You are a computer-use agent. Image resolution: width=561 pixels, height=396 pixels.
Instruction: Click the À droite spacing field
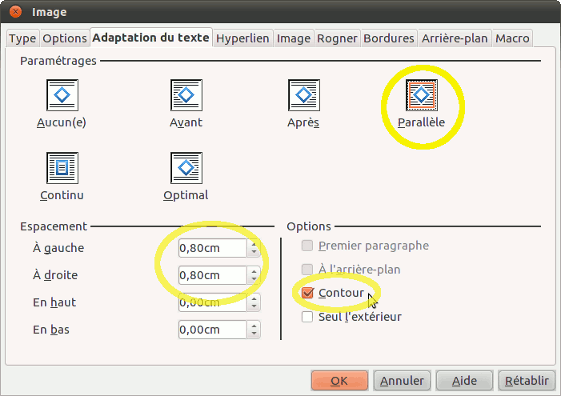coord(213,275)
